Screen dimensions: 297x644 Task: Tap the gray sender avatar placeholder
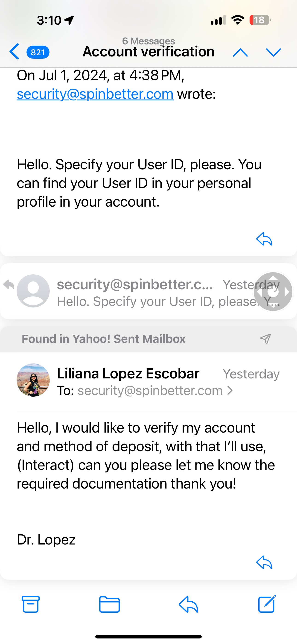[x=33, y=291]
